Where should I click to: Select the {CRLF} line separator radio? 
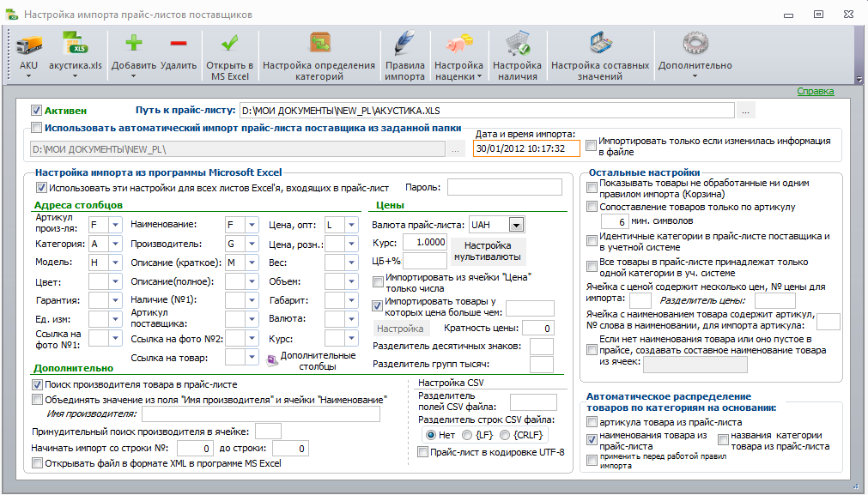[505, 435]
